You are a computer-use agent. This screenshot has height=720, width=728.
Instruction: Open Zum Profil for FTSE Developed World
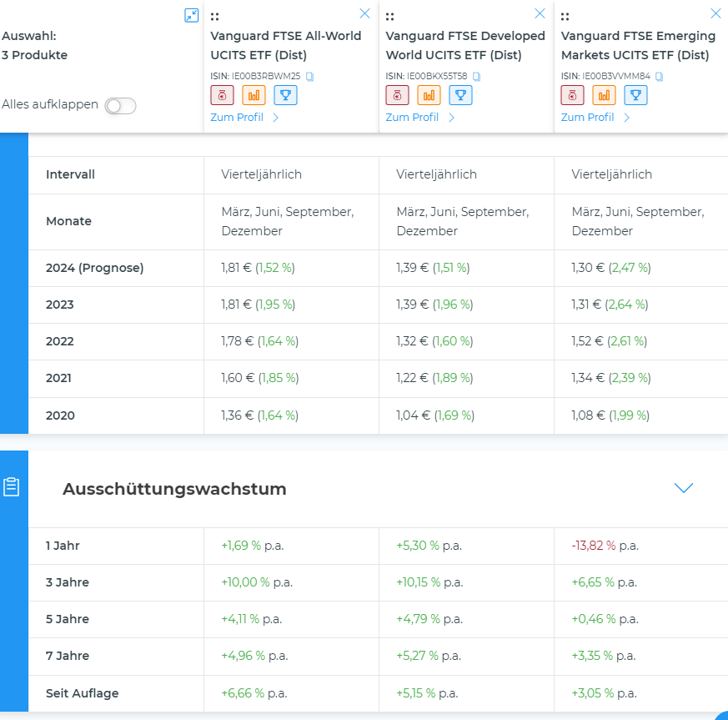419,118
